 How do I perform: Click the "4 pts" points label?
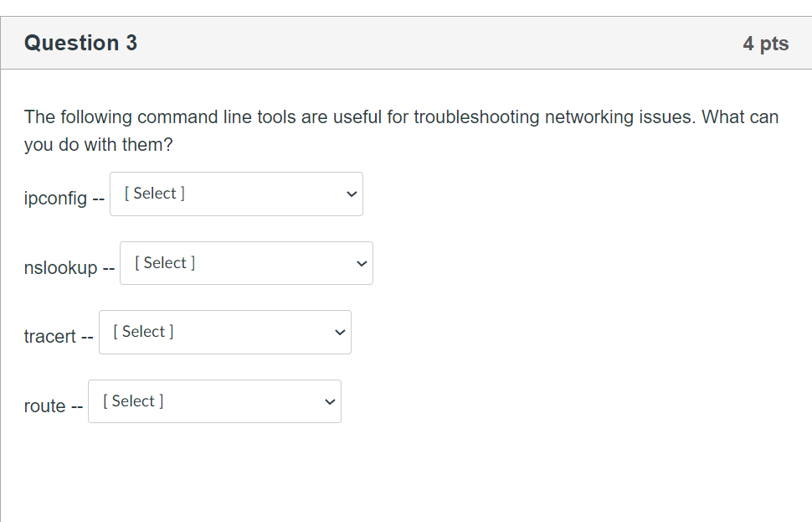click(765, 44)
